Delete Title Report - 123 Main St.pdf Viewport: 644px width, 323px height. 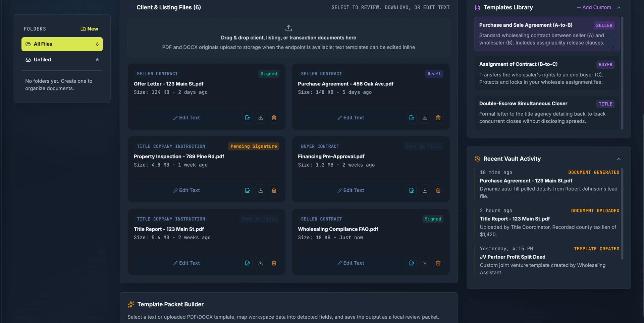(x=274, y=263)
